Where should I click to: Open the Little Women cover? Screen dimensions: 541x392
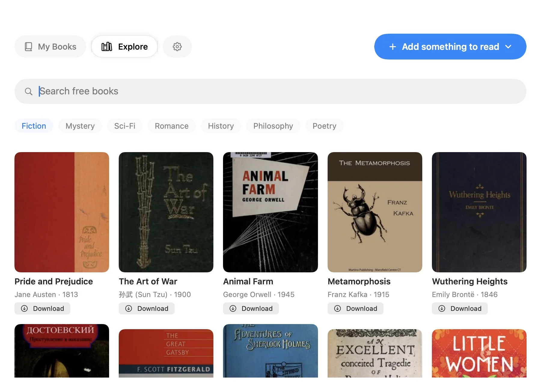coord(479,353)
